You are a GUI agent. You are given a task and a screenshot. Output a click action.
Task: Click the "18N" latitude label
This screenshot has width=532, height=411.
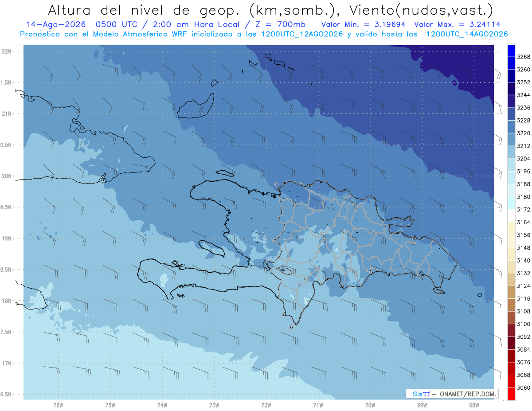coord(7,301)
